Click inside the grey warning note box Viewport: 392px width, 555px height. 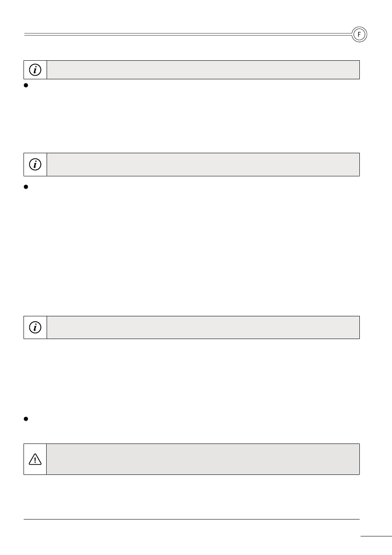point(203,459)
